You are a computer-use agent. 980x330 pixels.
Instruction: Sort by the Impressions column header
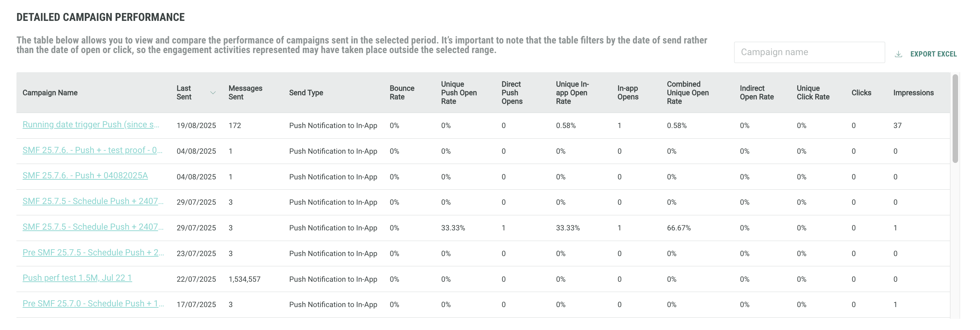pyautogui.click(x=913, y=93)
